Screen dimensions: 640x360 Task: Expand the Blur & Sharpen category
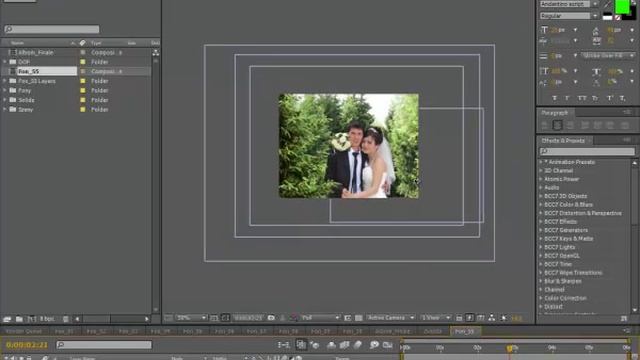pyautogui.click(x=541, y=281)
